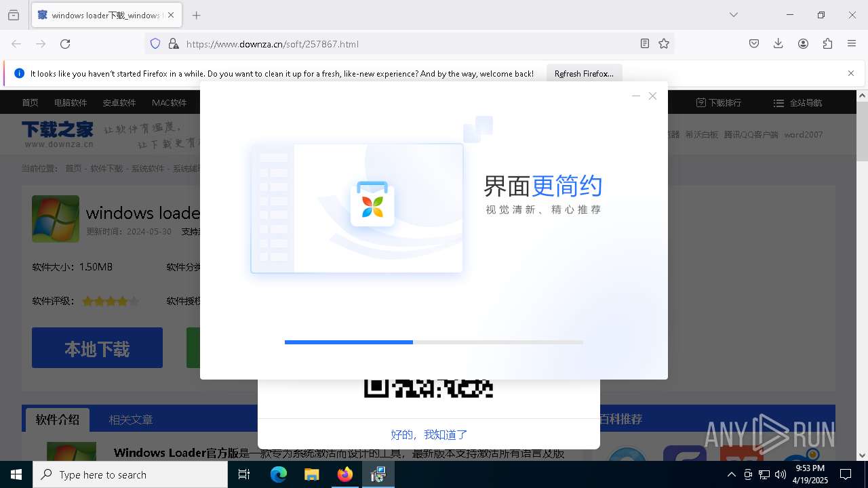Open the Windows Start menu
868x488 pixels.
pyautogui.click(x=16, y=474)
